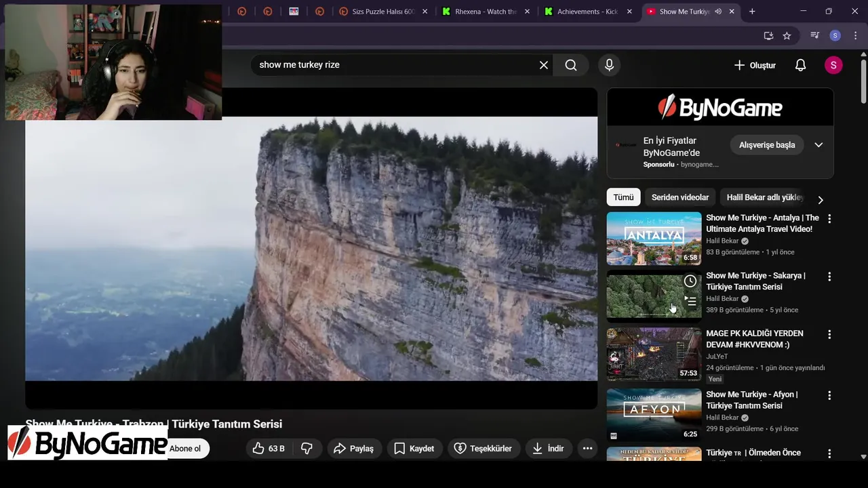Open the pink S account avatar menu

pyautogui.click(x=833, y=65)
